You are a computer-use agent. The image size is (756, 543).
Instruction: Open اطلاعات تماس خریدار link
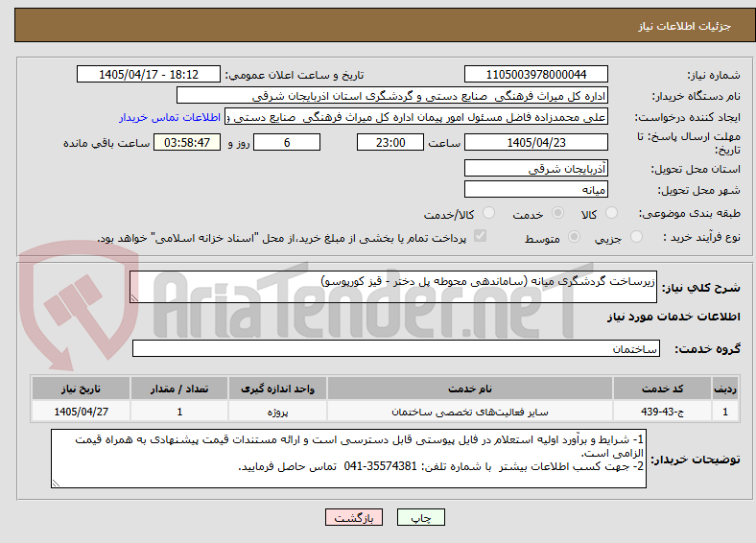coord(170,117)
